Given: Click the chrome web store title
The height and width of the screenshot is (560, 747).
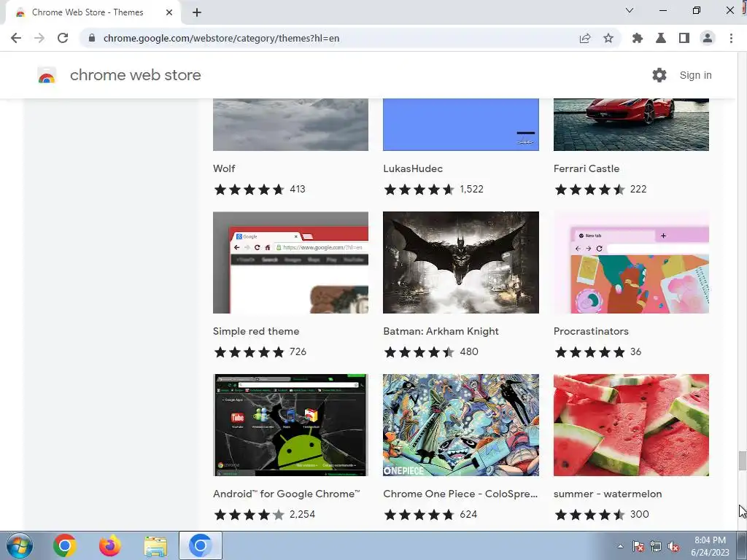Looking at the screenshot, I should click(135, 75).
